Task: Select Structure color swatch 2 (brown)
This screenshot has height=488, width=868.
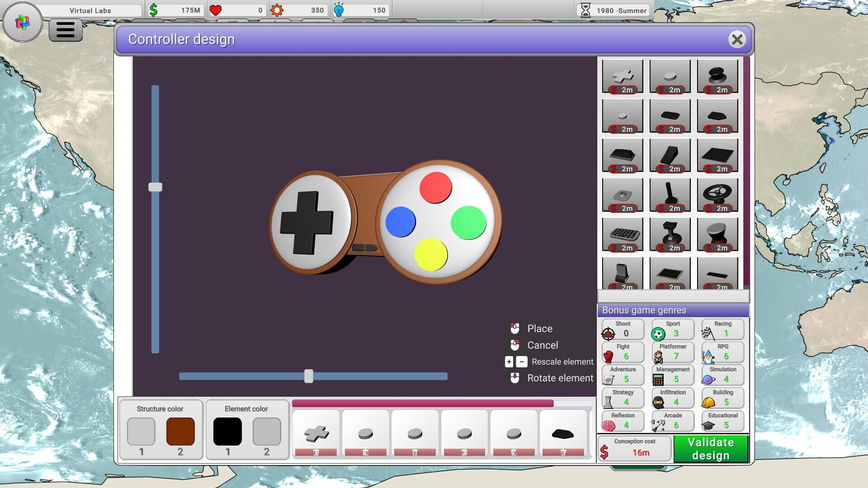Action: [x=180, y=430]
